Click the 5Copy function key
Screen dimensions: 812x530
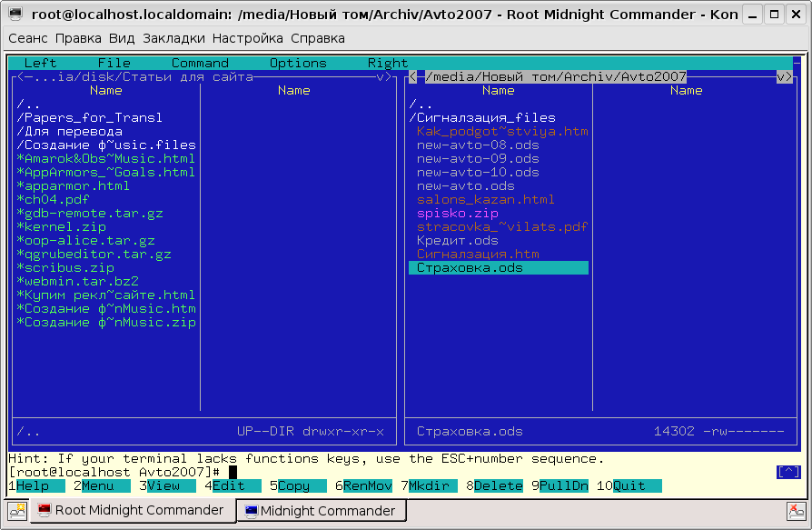(298, 486)
